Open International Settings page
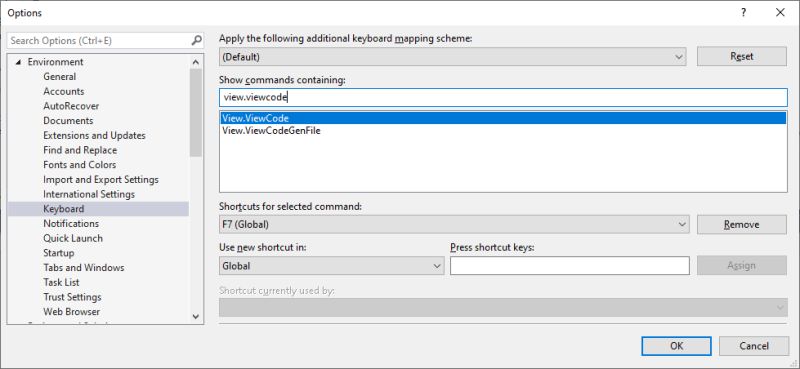Viewport: 800px width, 369px height. tap(89, 194)
